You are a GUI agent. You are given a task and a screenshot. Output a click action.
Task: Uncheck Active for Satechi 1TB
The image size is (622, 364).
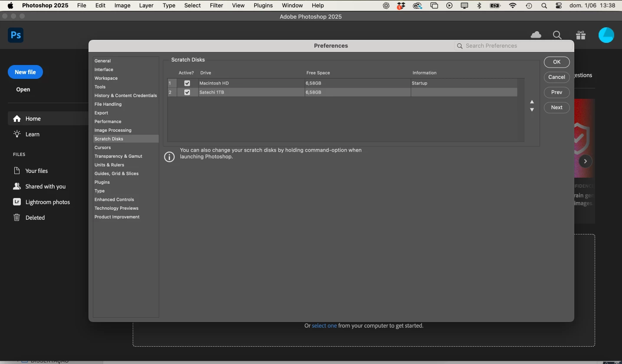pyautogui.click(x=187, y=92)
